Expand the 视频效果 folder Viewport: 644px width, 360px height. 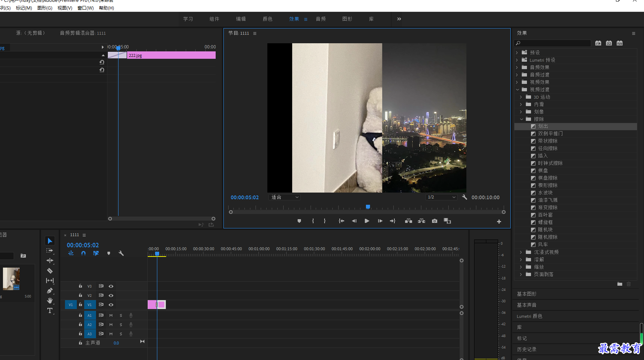[x=517, y=82]
